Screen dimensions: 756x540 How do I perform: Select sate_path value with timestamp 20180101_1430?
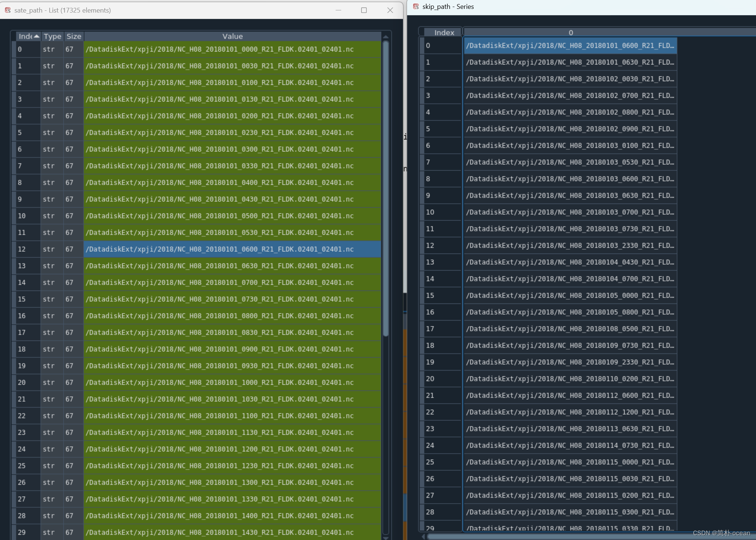coord(232,532)
